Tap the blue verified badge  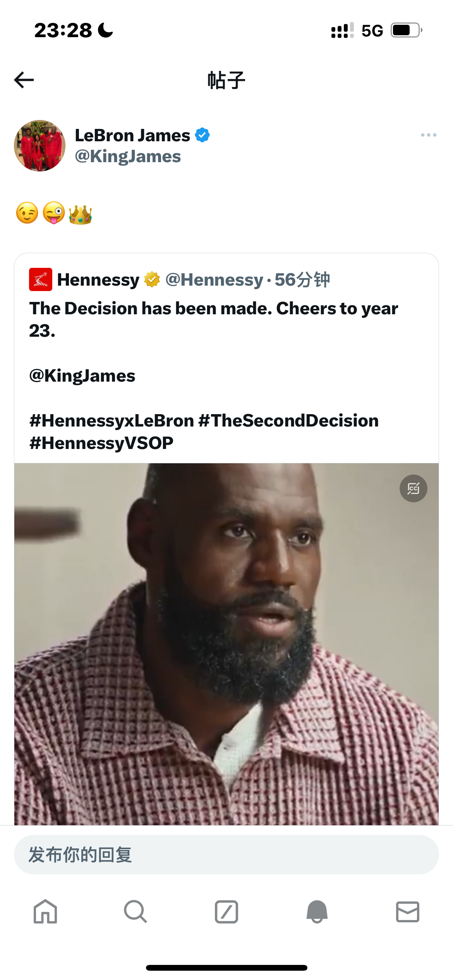coord(202,135)
